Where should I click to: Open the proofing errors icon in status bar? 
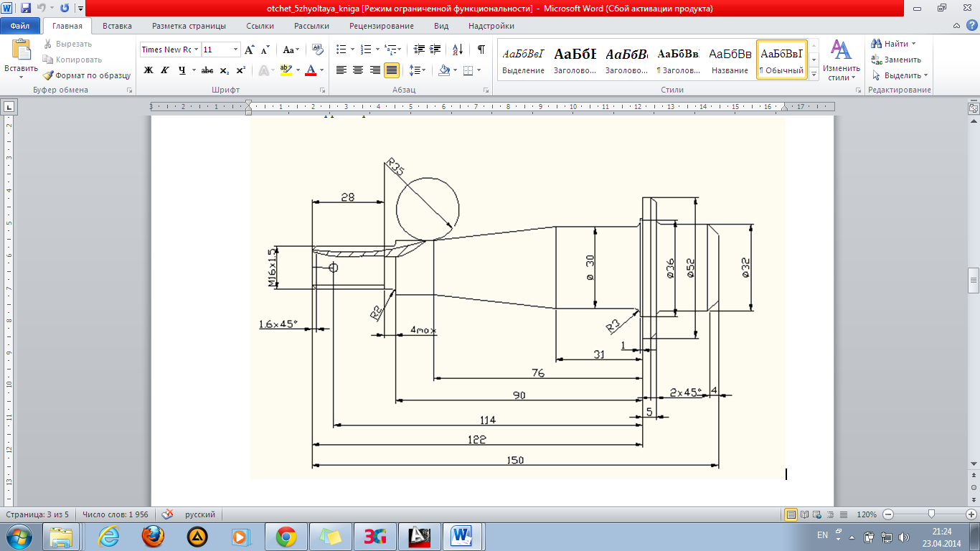tap(167, 514)
